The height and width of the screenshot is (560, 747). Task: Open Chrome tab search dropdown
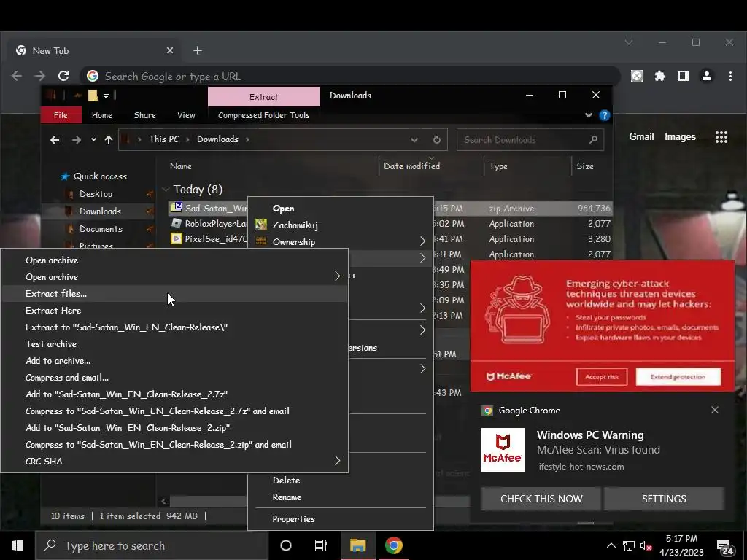click(x=629, y=42)
